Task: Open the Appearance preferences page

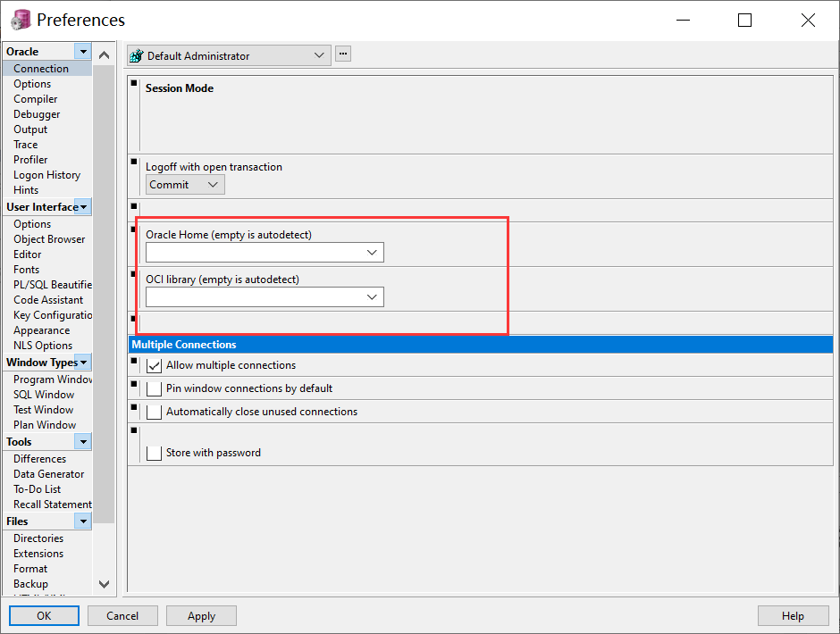Action: [42, 330]
